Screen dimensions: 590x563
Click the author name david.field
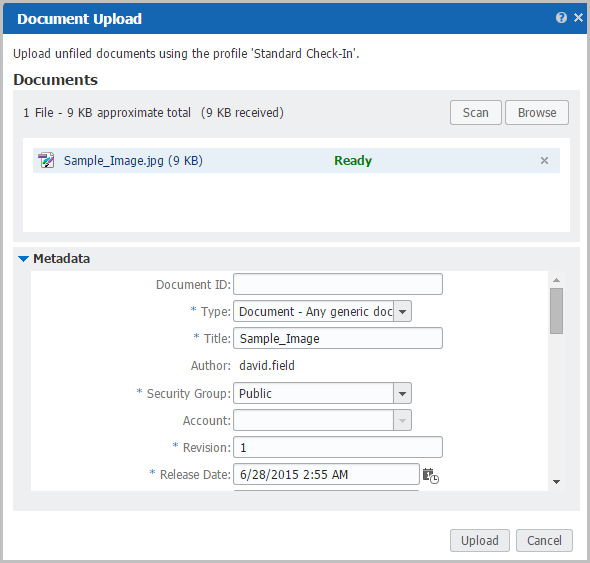click(x=267, y=365)
